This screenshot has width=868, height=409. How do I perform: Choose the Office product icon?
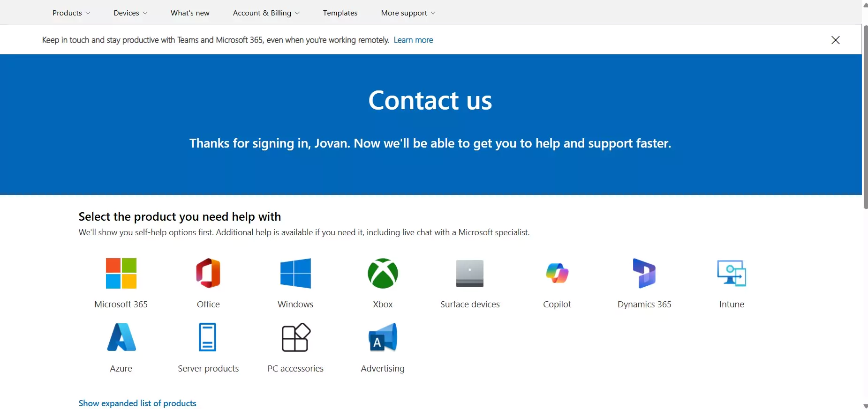coord(208,273)
